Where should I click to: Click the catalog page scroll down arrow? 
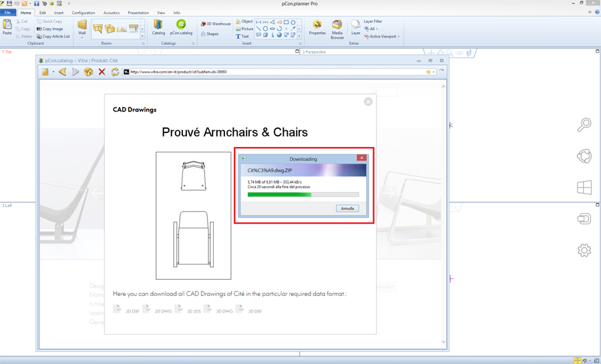443,342
